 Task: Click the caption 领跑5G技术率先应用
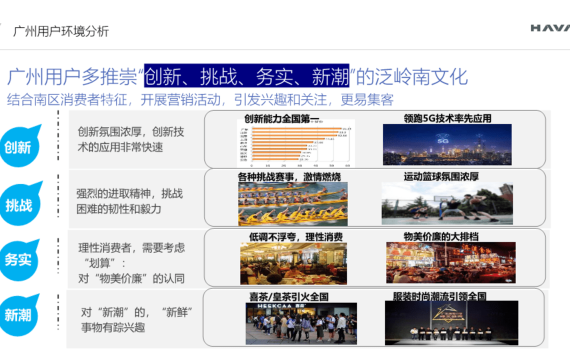[447, 118]
